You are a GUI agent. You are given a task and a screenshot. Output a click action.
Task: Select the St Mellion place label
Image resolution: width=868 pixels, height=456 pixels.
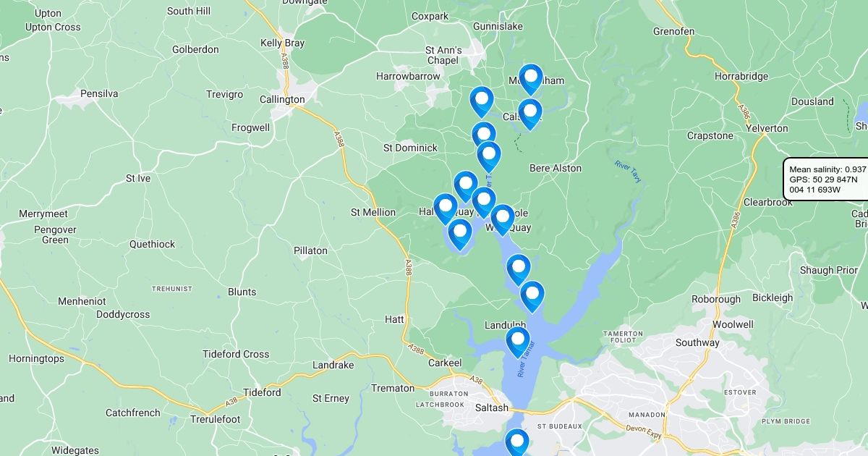point(373,212)
